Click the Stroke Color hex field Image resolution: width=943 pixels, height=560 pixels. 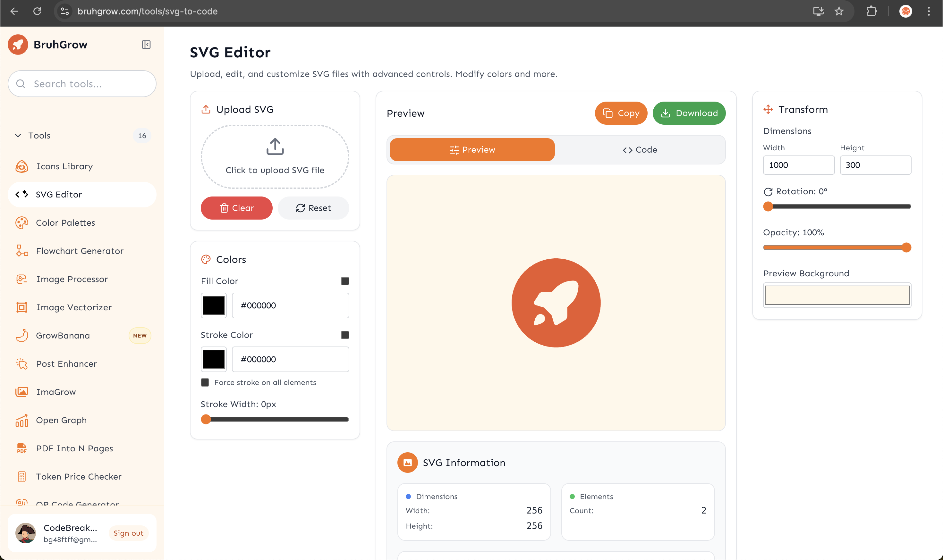pos(290,359)
